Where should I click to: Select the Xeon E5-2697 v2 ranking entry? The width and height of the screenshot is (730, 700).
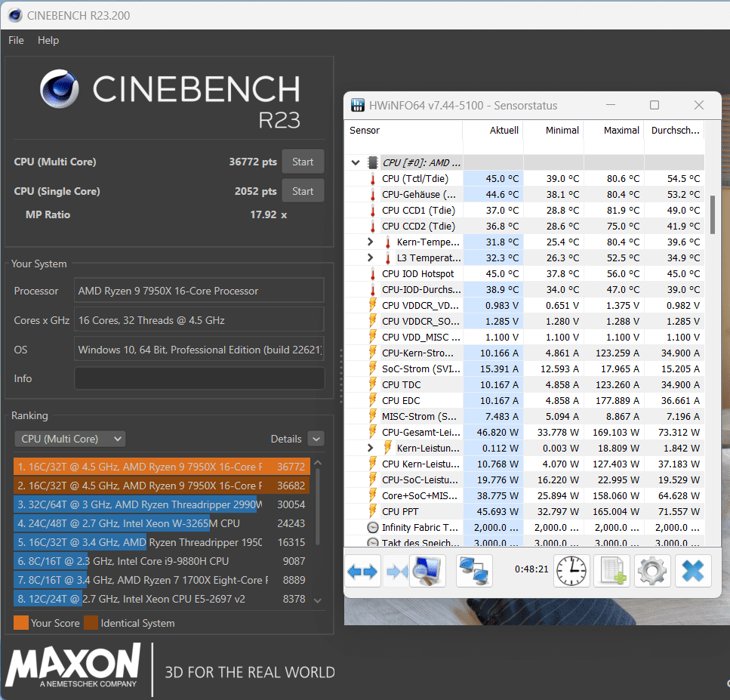click(162, 599)
